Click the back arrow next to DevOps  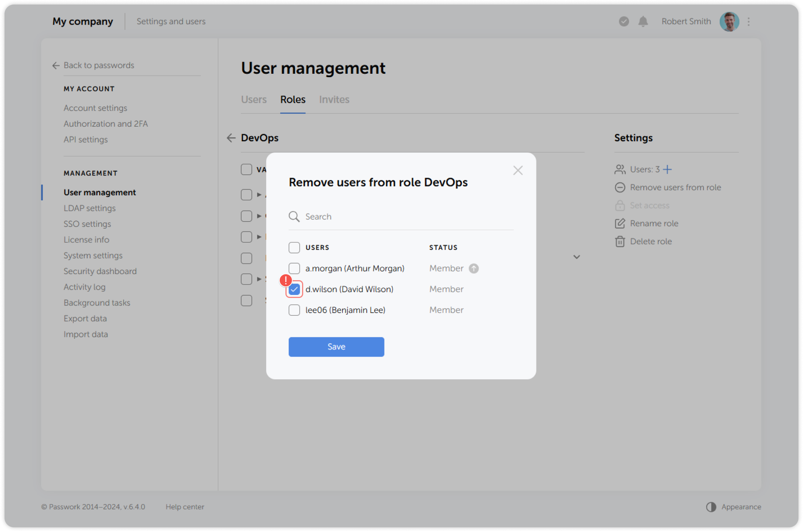(x=231, y=138)
